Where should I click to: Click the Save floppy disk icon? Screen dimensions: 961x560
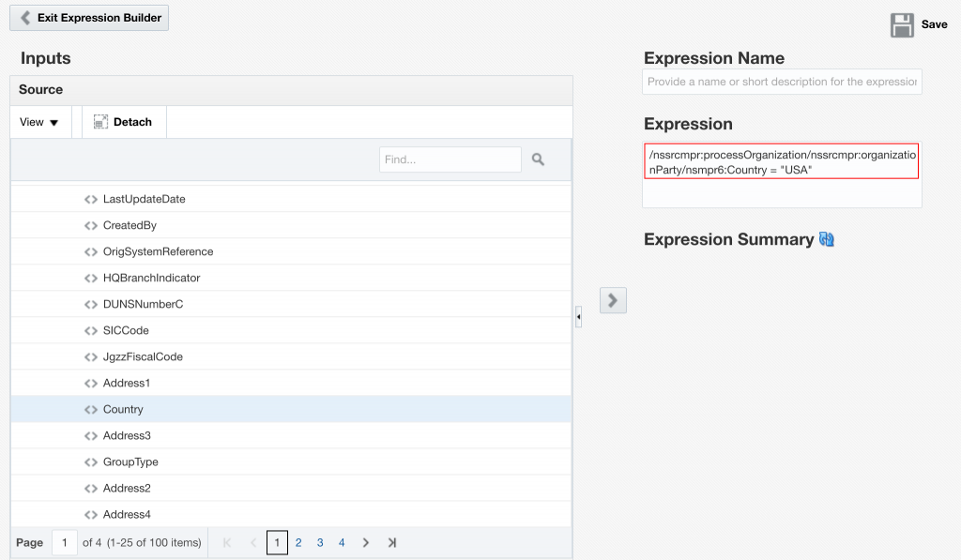[902, 25]
